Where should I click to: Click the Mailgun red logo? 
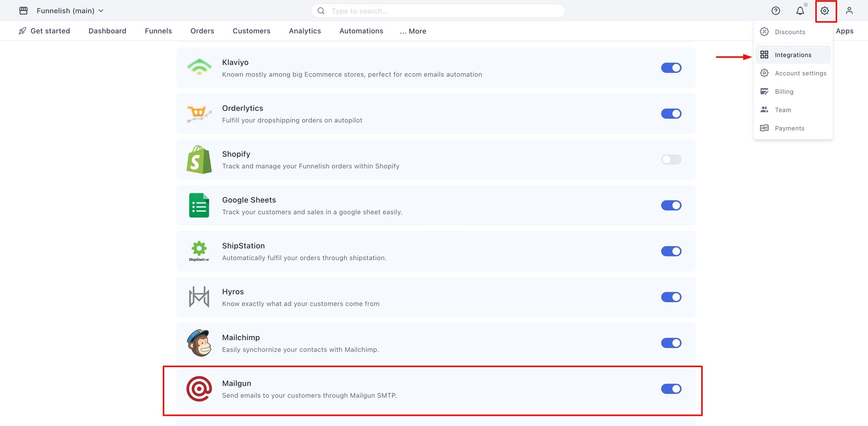199,389
